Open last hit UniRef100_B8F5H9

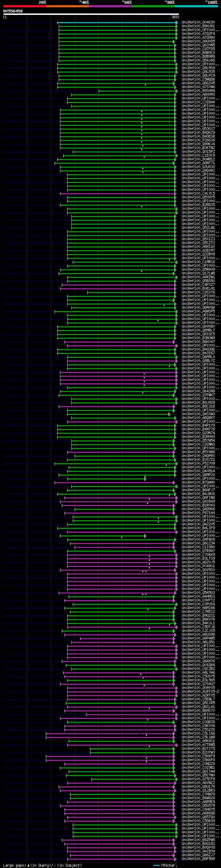point(198,859)
